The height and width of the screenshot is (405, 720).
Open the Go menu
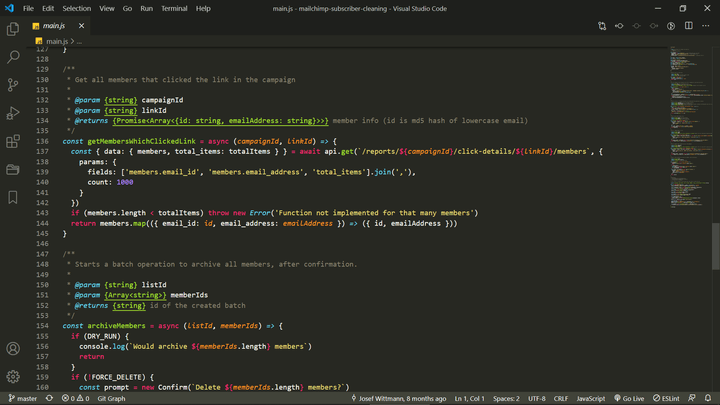(127, 8)
